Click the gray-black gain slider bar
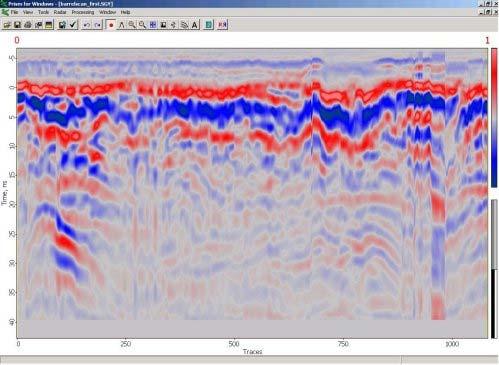The image size is (499, 365). point(494,269)
